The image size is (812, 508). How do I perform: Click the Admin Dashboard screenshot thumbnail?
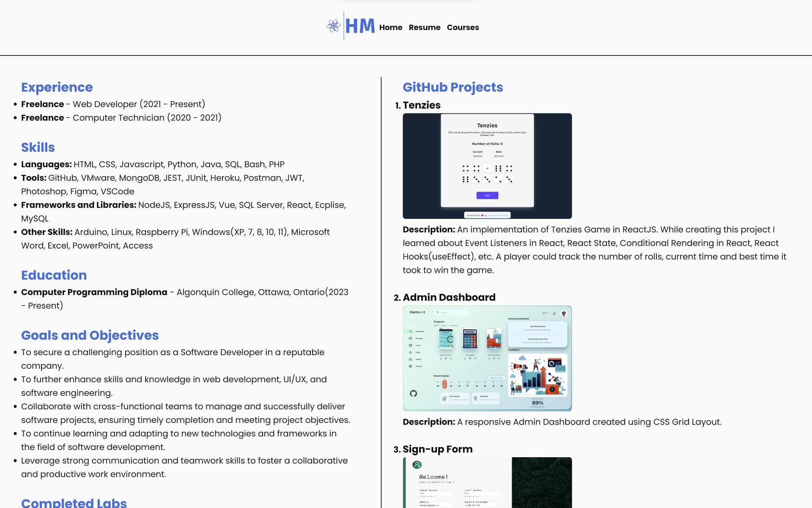487,358
